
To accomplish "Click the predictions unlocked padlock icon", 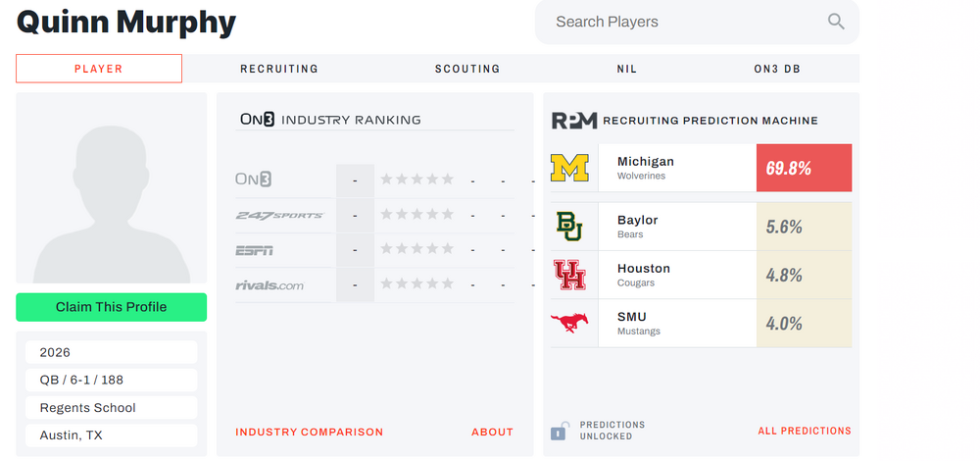I will (x=559, y=431).
